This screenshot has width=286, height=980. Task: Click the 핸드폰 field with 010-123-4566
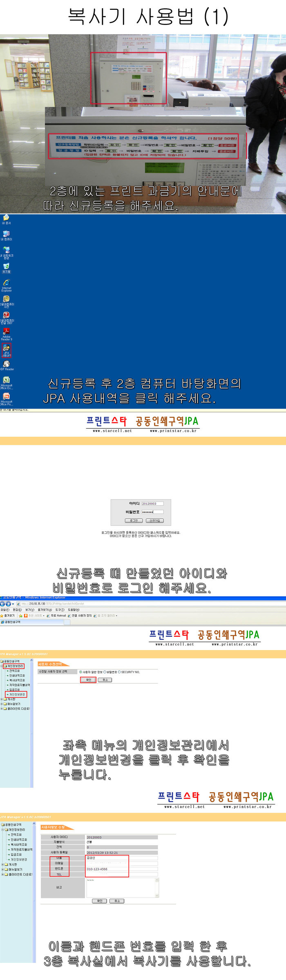click(x=122, y=869)
